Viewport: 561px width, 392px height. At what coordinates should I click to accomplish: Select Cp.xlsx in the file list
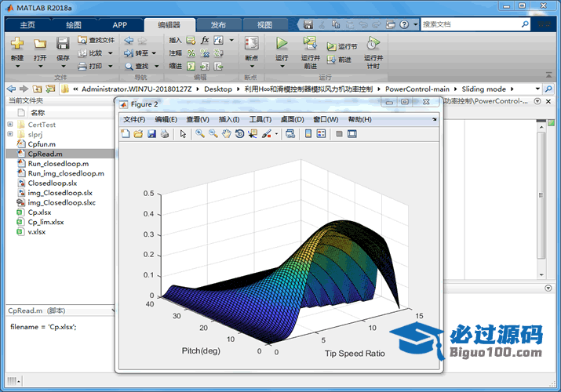click(38, 212)
